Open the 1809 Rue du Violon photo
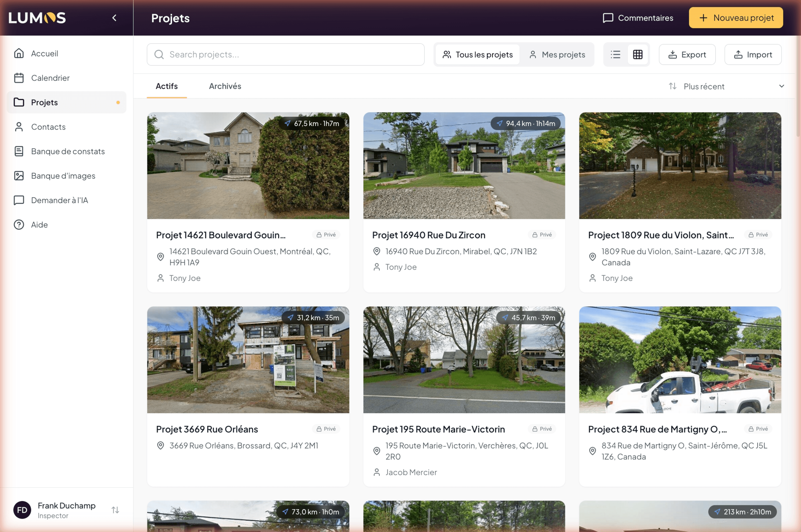Image resolution: width=801 pixels, height=532 pixels. tap(680, 166)
